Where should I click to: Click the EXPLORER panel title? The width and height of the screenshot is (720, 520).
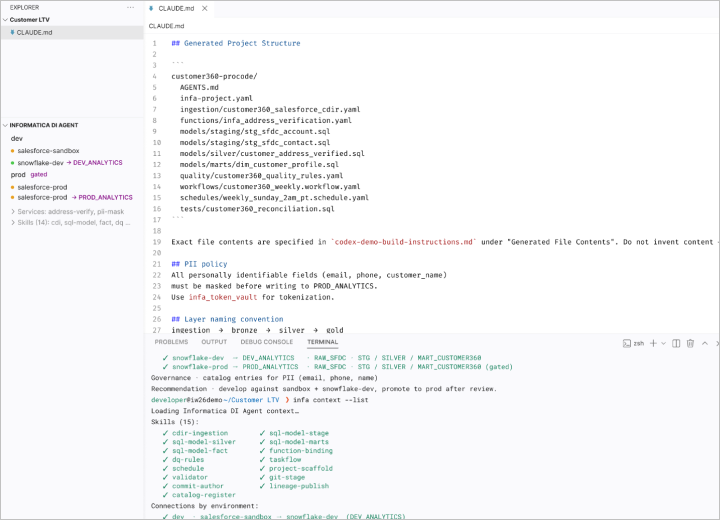(24, 7)
